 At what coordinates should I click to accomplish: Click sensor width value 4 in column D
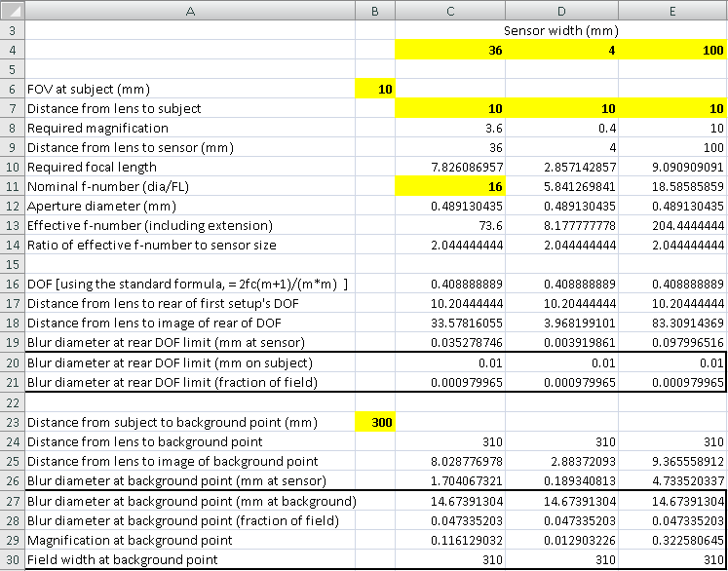click(561, 50)
